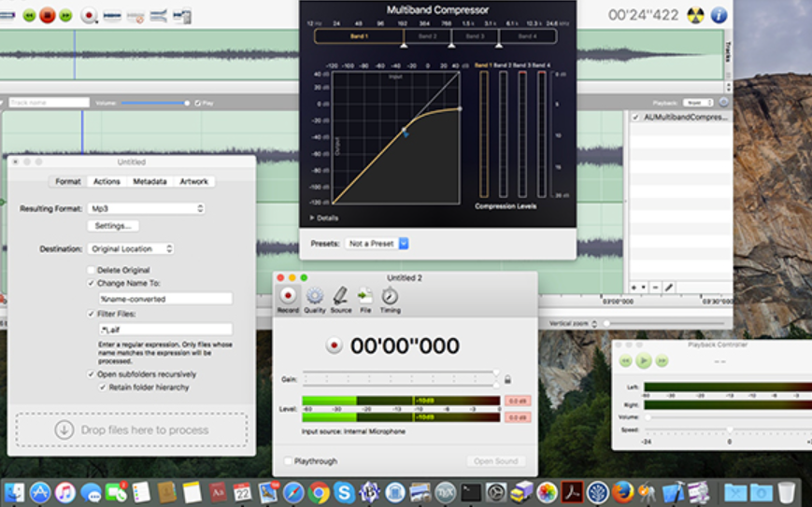Select Band 3 in Multiband Compressor
The width and height of the screenshot is (812, 507).
(475, 36)
